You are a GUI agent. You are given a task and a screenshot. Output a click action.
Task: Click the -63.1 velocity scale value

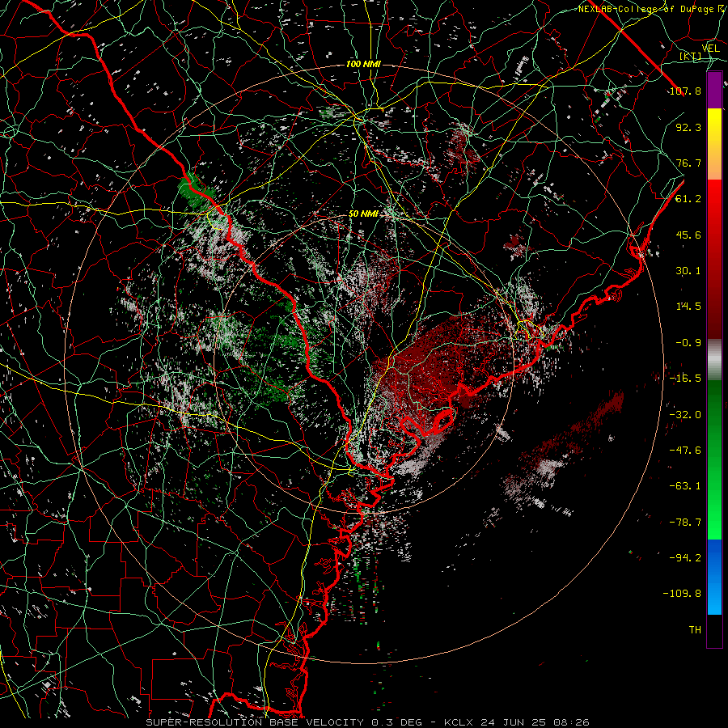pyautogui.click(x=685, y=486)
